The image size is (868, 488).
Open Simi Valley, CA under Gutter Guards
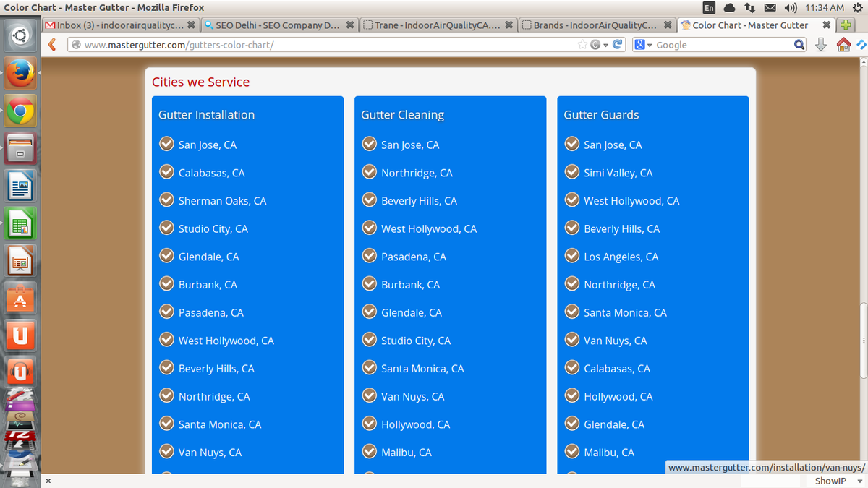pos(618,173)
